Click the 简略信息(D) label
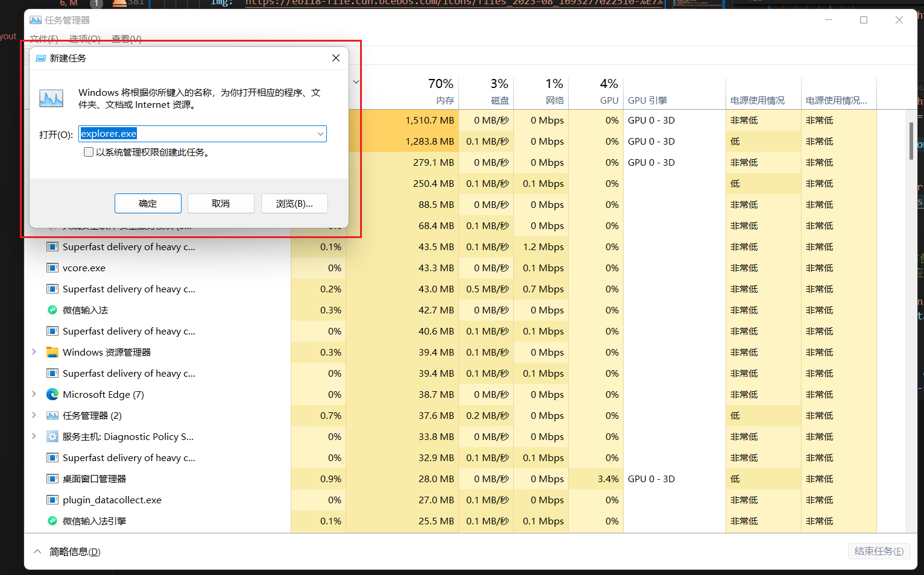This screenshot has height=575, width=924. (x=75, y=551)
